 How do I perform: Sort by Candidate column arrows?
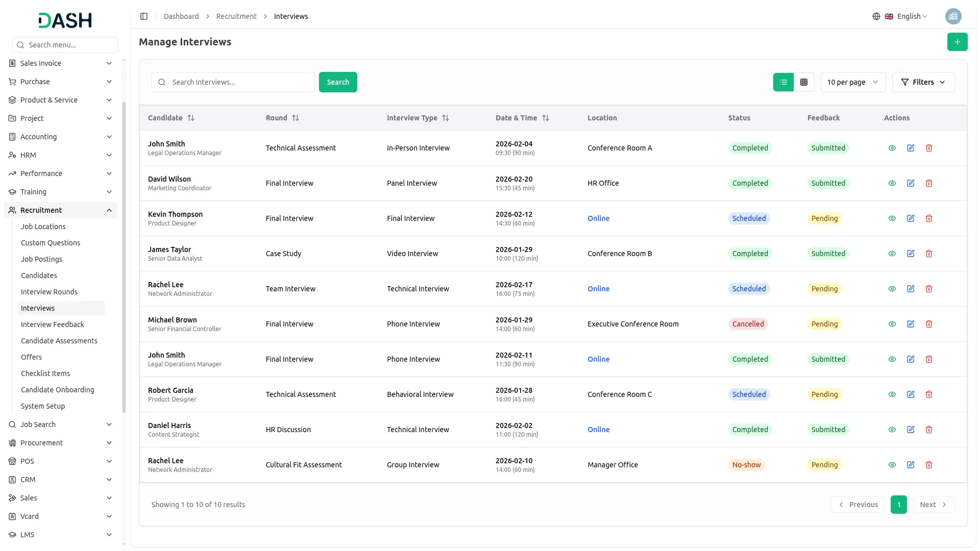191,118
